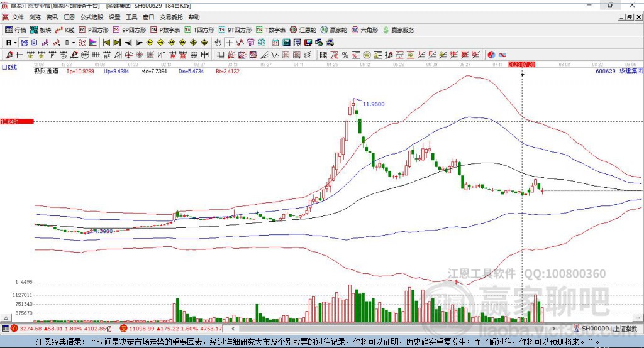Viewport: 644px width, 348px height.
Task: Select the hand pan tool
Action: tap(218, 43)
